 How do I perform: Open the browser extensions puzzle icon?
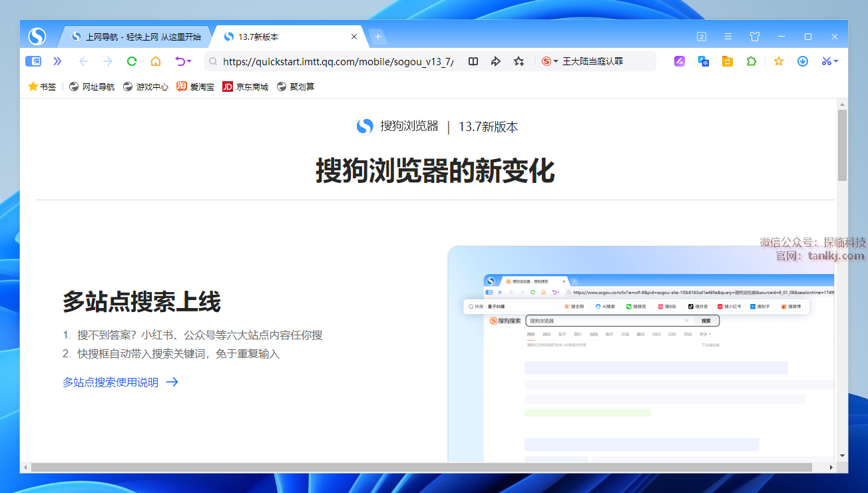[x=752, y=61]
